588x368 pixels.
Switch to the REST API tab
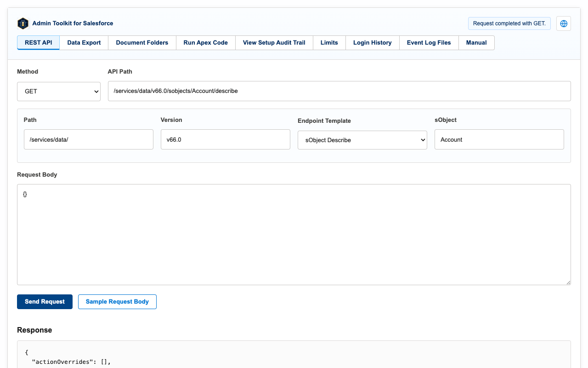pos(39,43)
